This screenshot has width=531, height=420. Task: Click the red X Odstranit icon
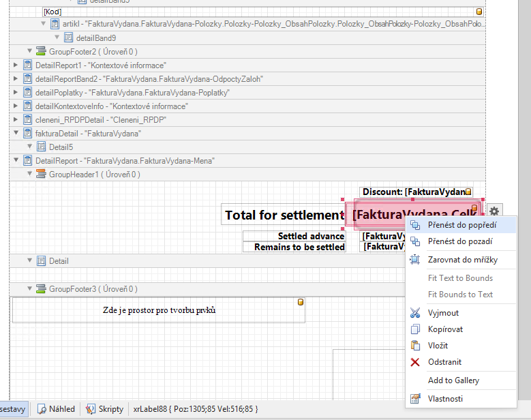pyautogui.click(x=415, y=362)
